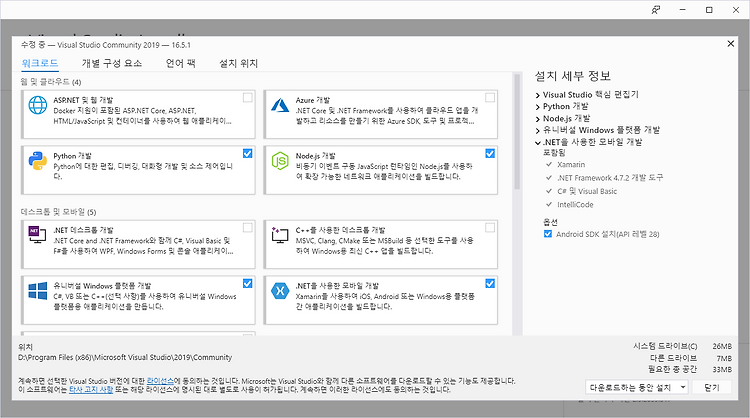Expand Node.js development install details
The image size is (750, 418).
tap(538, 119)
